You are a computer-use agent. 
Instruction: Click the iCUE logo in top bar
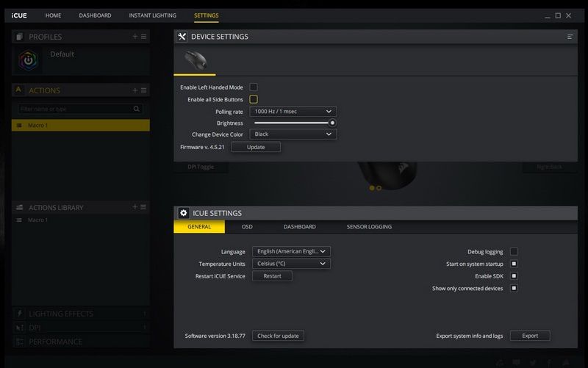tap(19, 15)
